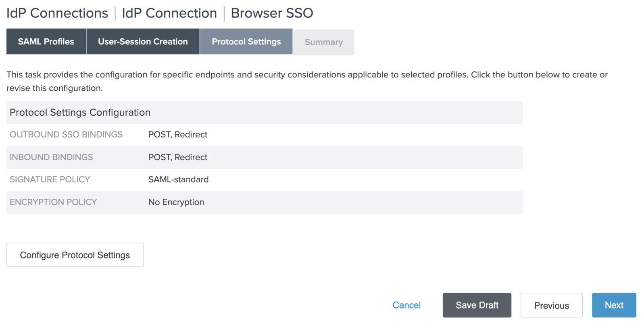Select the Outbound SSO Bindings label
This screenshot has width=644, height=321.
(66, 135)
